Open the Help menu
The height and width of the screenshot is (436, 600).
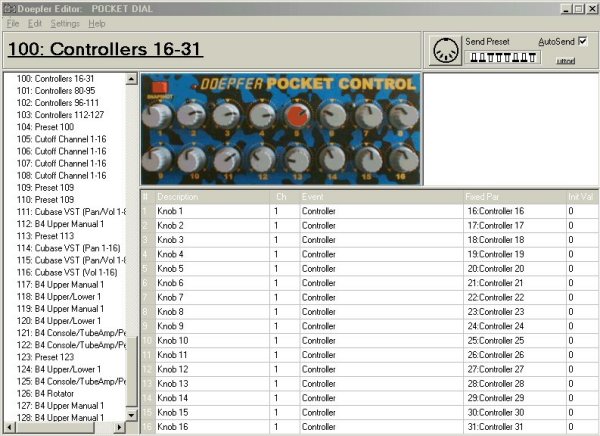[x=97, y=23]
